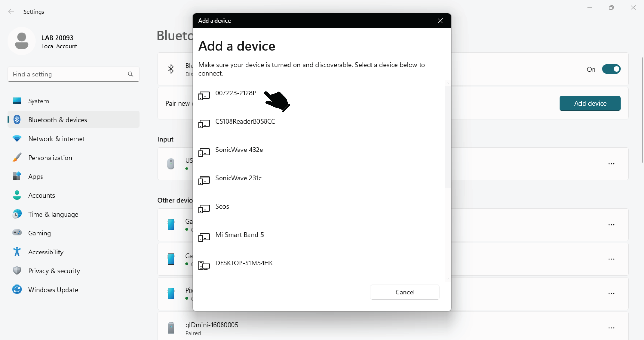Click the Bluetooth icon in the sidebar
The image size is (644, 340).
[x=17, y=120]
